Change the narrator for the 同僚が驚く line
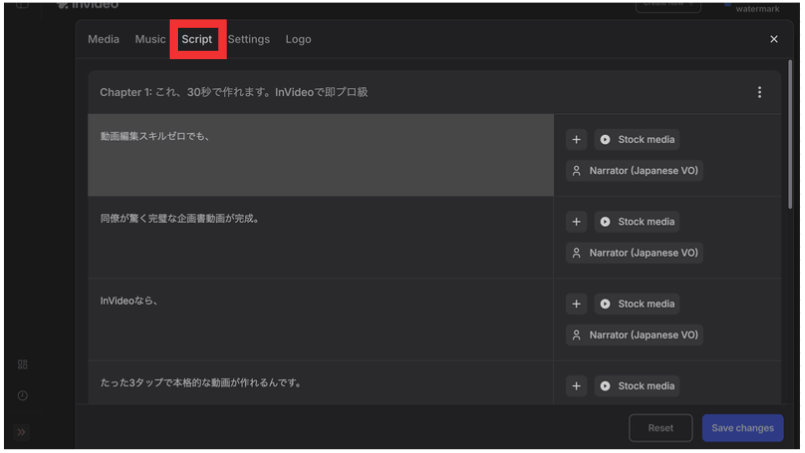805x453 pixels. click(x=634, y=253)
